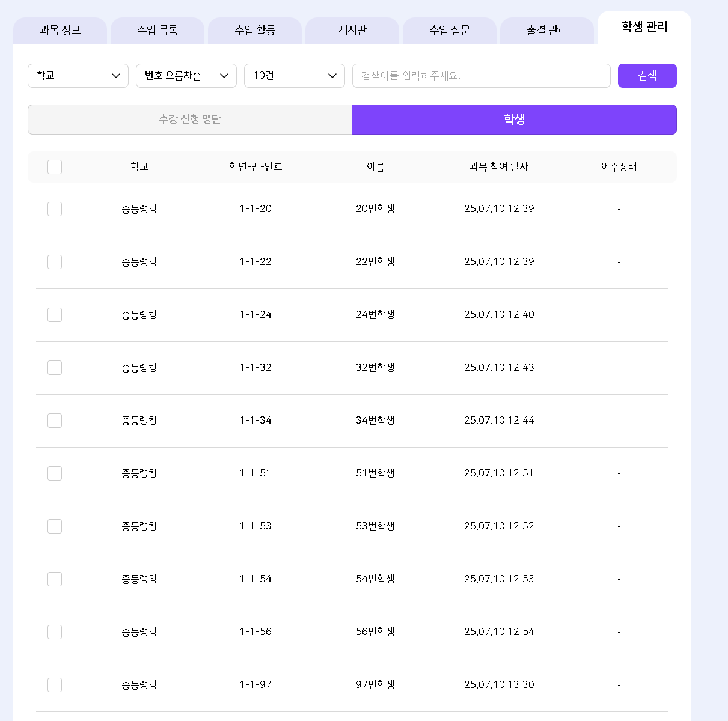Open the 수업 목록 tab
728x721 pixels.
tap(158, 31)
